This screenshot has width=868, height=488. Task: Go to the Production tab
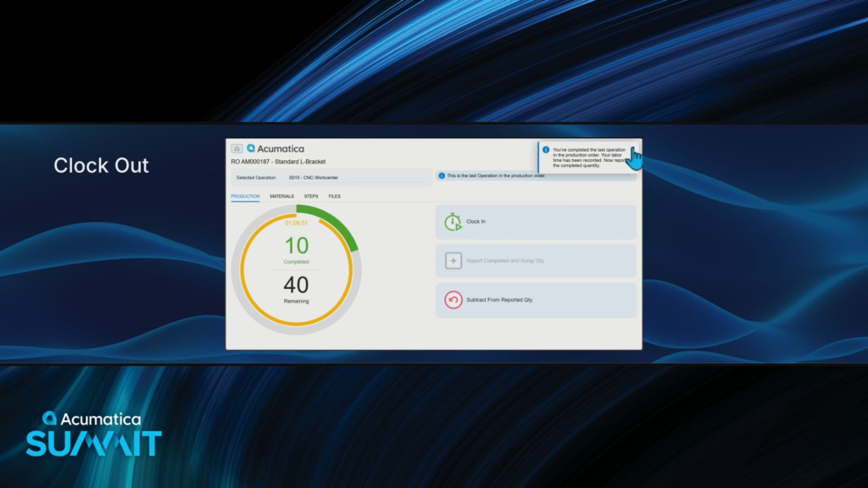(x=245, y=197)
